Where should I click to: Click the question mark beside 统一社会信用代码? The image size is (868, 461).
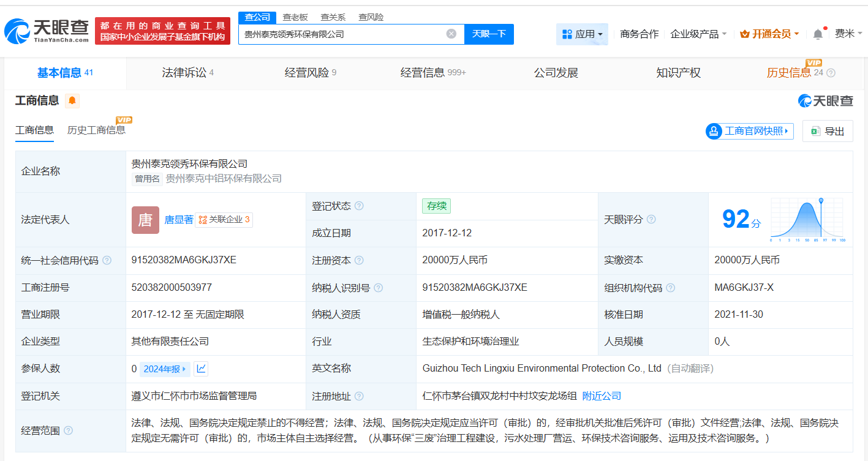107,260
